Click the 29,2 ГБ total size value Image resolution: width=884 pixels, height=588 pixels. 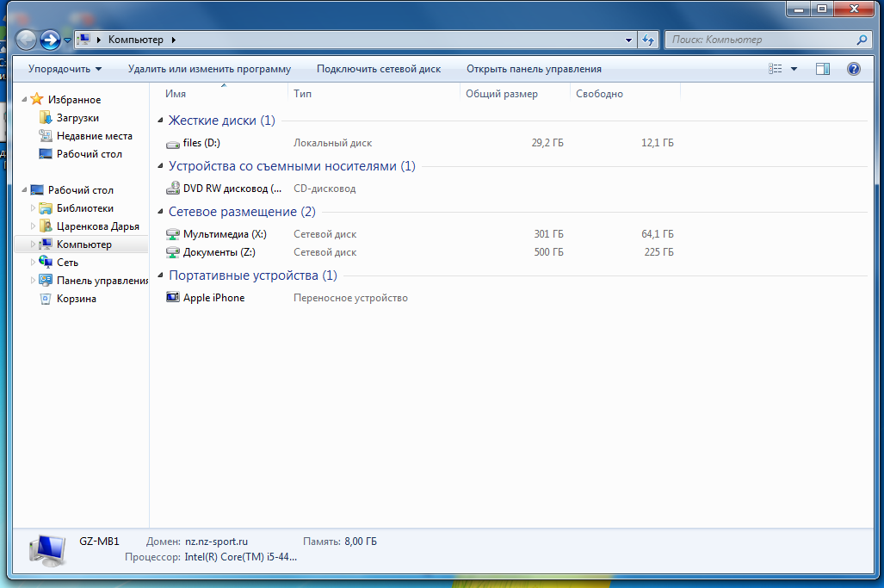point(547,143)
